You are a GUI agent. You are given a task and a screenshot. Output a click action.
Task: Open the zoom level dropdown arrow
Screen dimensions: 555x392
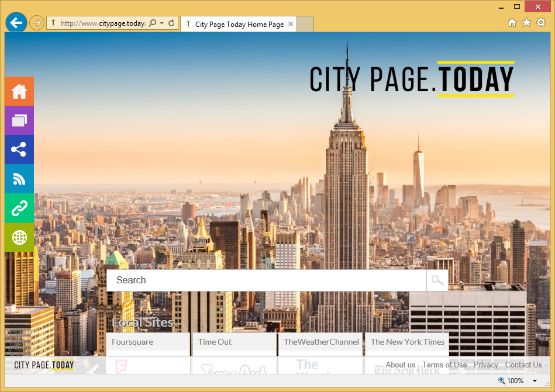click(535, 381)
